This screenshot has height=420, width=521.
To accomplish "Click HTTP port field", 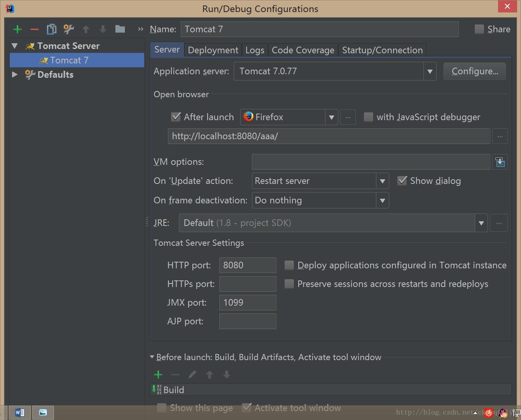I will point(248,265).
